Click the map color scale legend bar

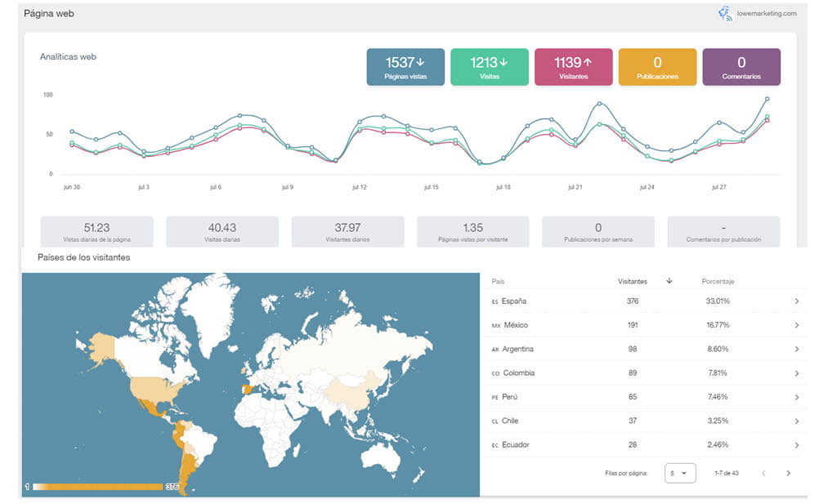click(x=97, y=487)
